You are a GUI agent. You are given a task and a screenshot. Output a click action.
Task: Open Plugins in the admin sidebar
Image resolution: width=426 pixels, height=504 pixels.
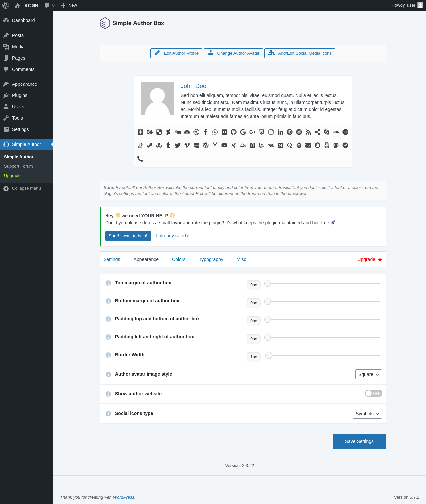pyautogui.click(x=27, y=95)
